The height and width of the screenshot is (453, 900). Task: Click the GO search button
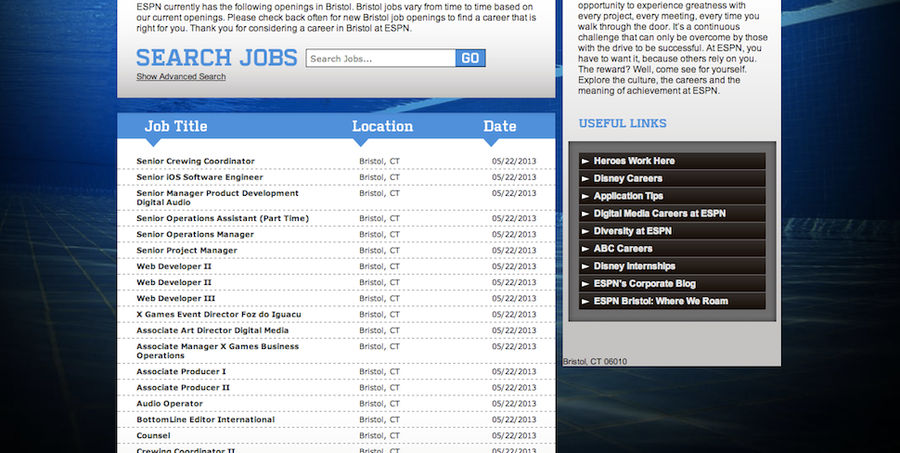[x=470, y=58]
